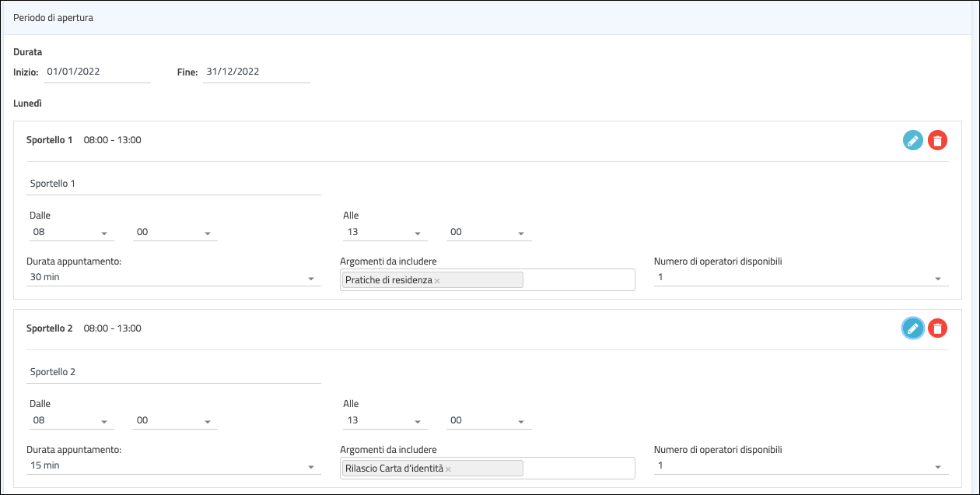Screen dimensions: 980x495
Task: Open Sportello 2 Alle minutes dropdown
Action: (489, 421)
